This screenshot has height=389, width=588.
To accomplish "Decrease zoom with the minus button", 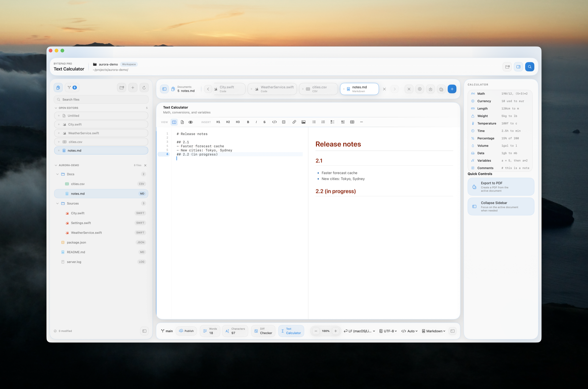I will (x=316, y=331).
